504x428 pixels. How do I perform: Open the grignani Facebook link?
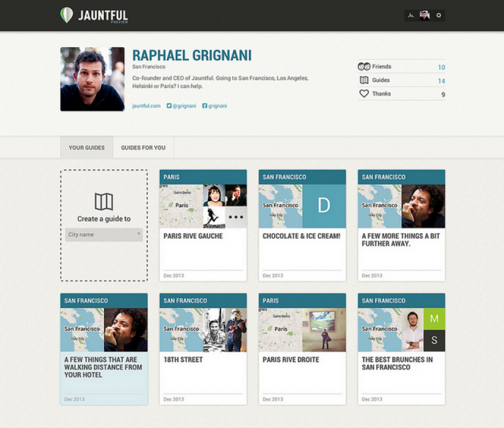pos(214,106)
